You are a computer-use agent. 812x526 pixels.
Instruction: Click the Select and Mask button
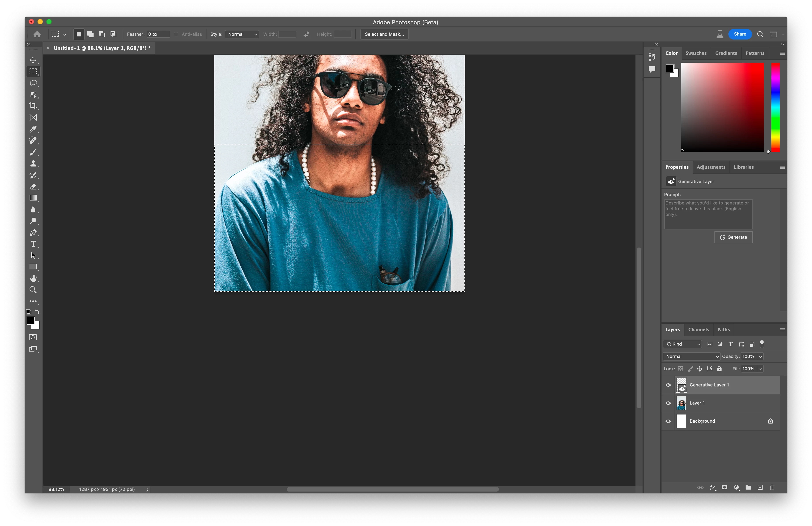[384, 34]
